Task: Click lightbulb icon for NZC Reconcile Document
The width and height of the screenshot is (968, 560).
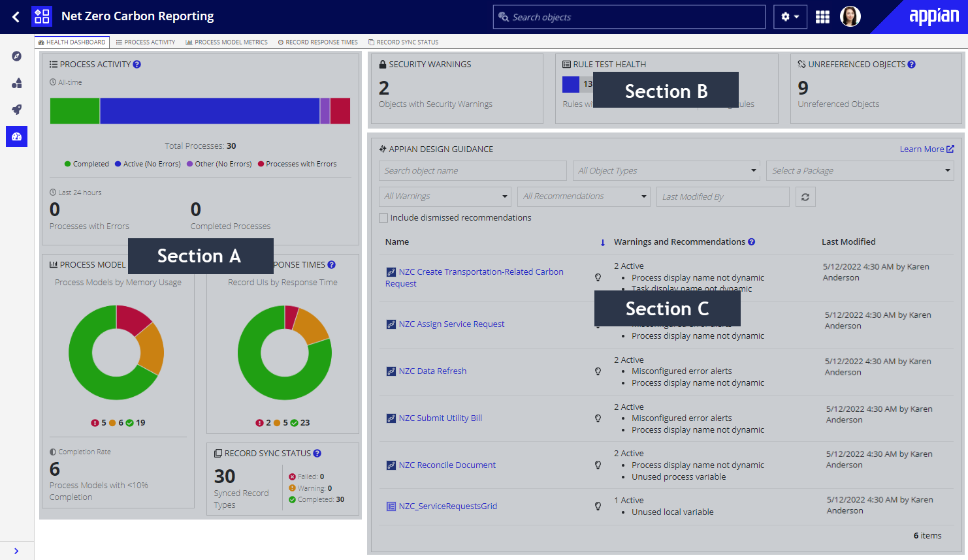Action: [x=598, y=465]
